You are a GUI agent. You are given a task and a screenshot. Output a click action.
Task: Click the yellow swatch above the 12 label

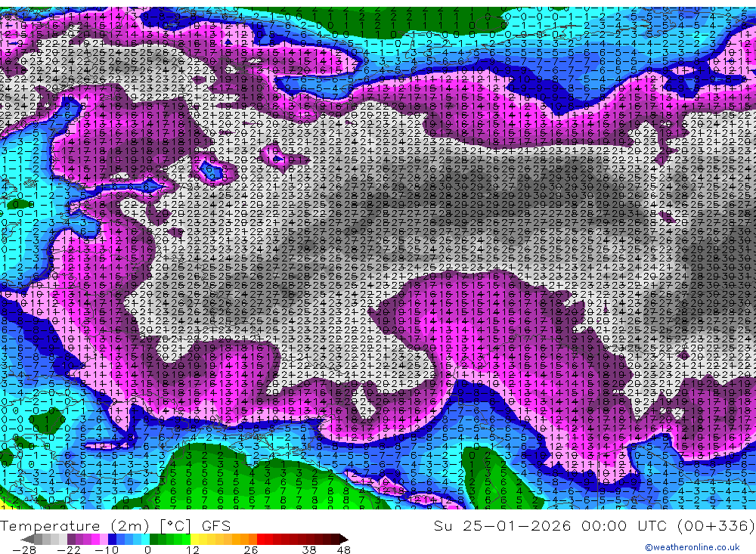[195, 539]
